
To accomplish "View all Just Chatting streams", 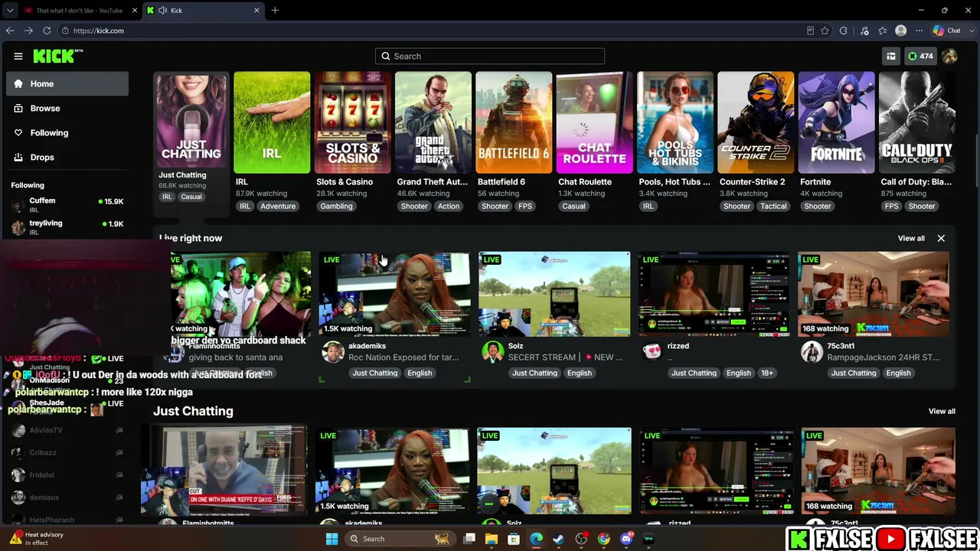I will pyautogui.click(x=942, y=411).
